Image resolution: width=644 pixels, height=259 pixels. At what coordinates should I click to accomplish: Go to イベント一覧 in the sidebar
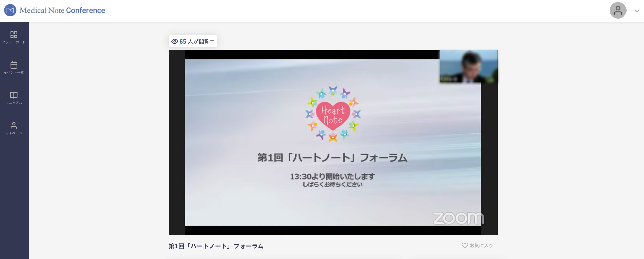[14, 68]
